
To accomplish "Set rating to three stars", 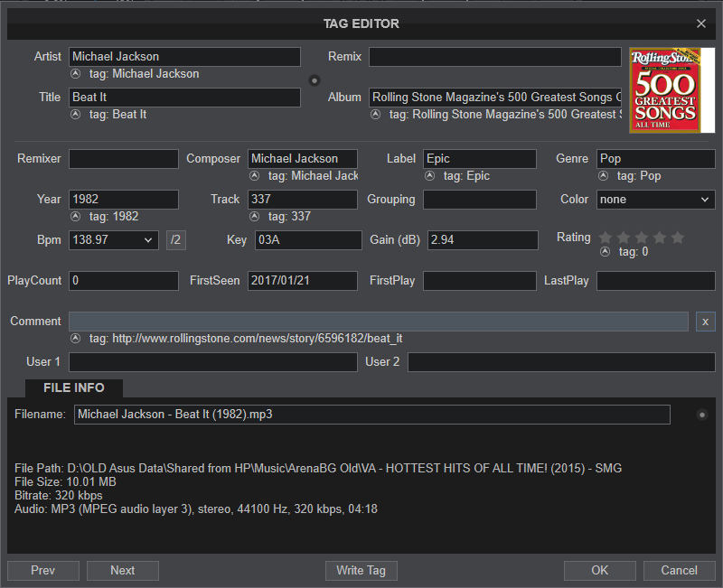I will click(642, 238).
